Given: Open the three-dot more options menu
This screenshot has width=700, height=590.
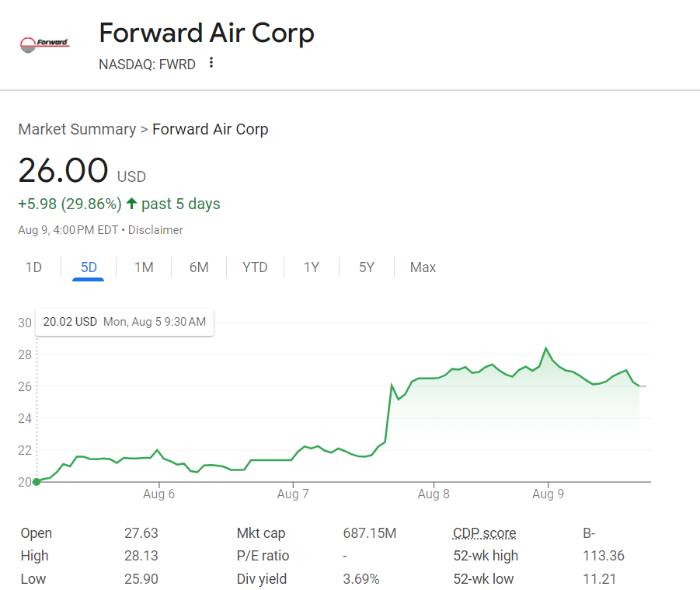Looking at the screenshot, I should pyautogui.click(x=211, y=63).
